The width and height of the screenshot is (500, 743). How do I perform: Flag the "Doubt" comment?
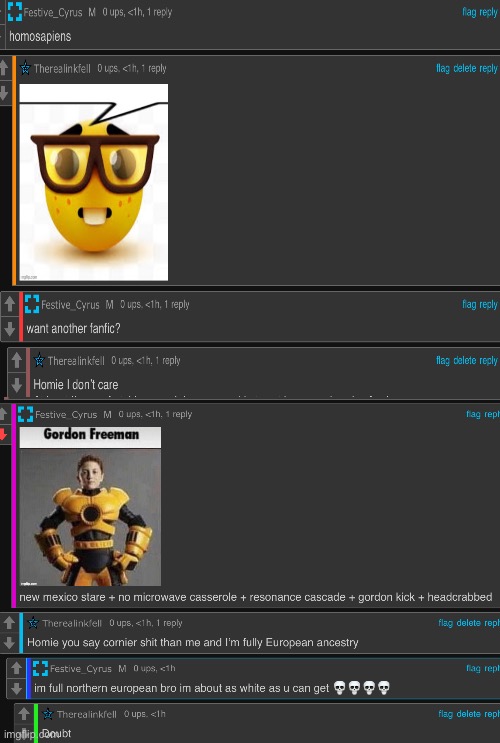click(445, 714)
